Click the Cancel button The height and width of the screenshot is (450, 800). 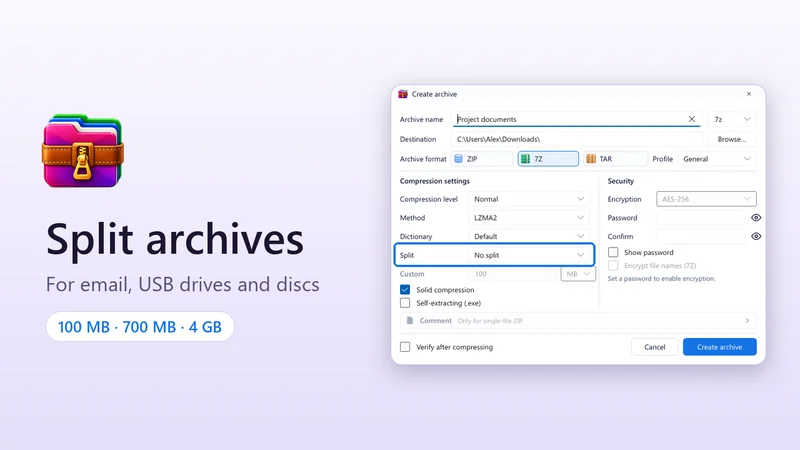(655, 347)
